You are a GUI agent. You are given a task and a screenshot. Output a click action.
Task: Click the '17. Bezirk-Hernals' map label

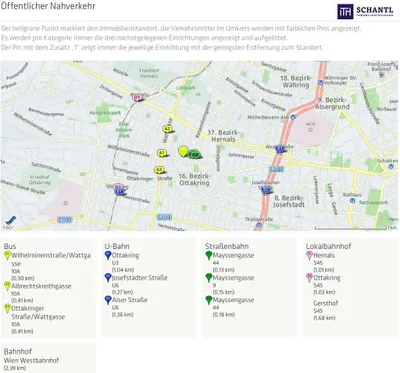tap(223, 136)
